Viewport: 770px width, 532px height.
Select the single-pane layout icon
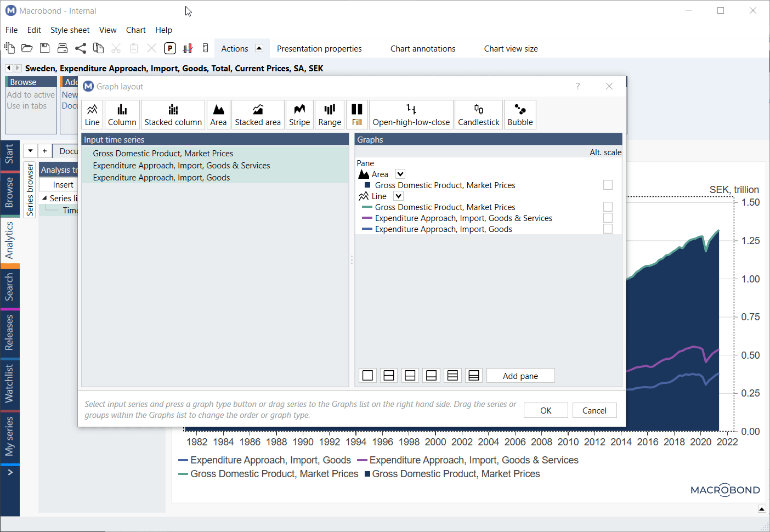coord(367,376)
